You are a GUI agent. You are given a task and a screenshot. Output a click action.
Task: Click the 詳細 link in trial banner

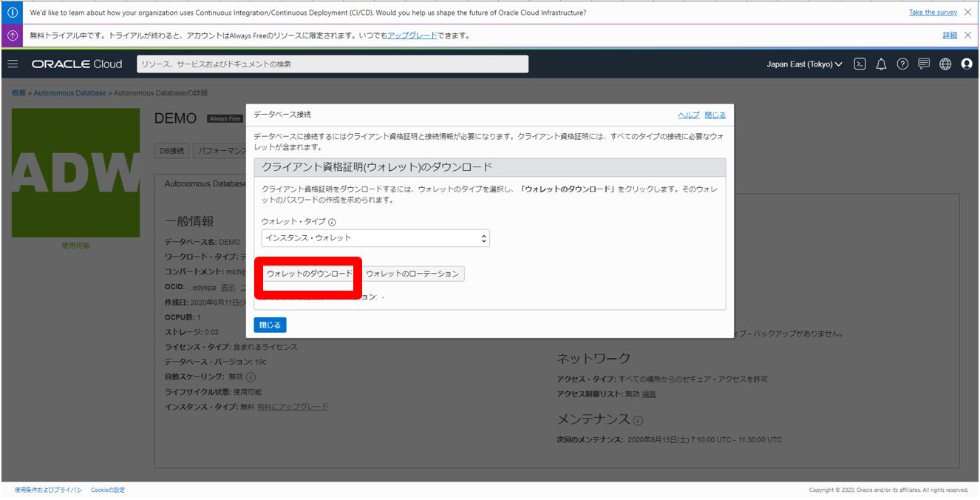click(x=950, y=36)
